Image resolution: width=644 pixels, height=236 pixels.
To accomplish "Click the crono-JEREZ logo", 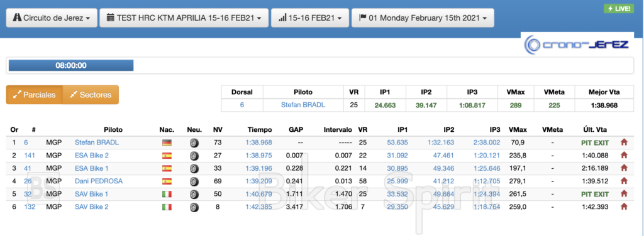I will pos(577,44).
